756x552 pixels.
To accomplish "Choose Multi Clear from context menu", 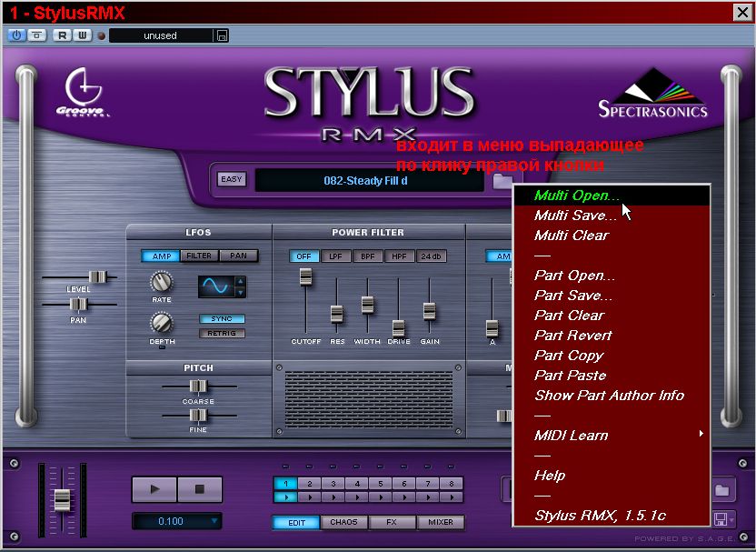I will pos(612,236).
